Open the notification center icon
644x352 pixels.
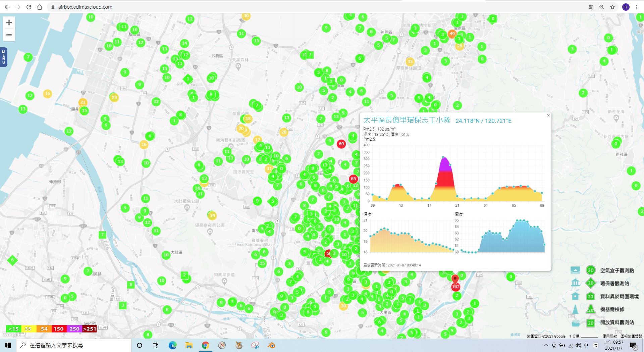point(634,346)
